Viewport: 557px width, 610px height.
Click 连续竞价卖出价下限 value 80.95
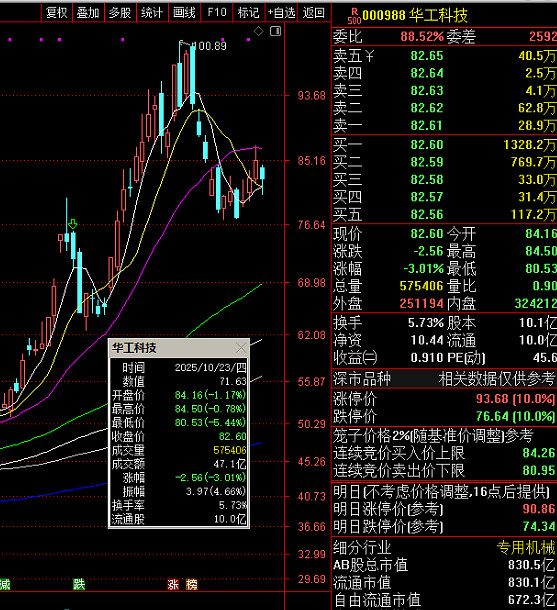coord(539,470)
